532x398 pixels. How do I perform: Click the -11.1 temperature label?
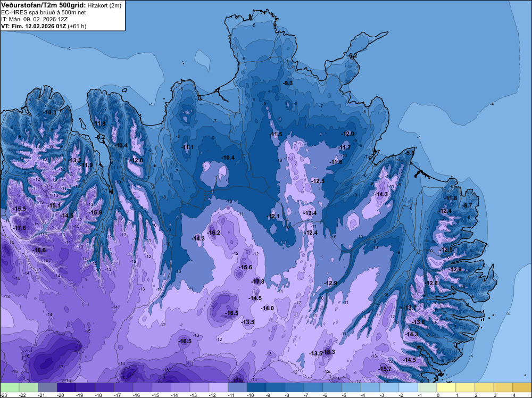click(x=187, y=147)
